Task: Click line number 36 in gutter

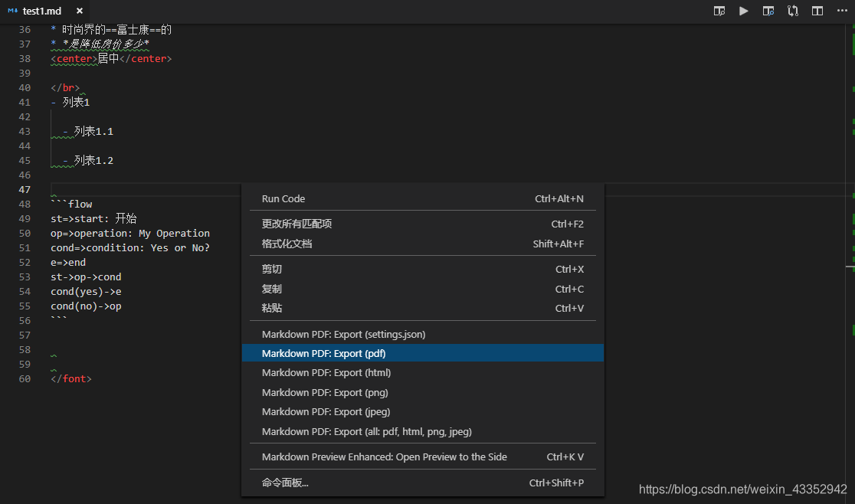Action: coord(25,29)
